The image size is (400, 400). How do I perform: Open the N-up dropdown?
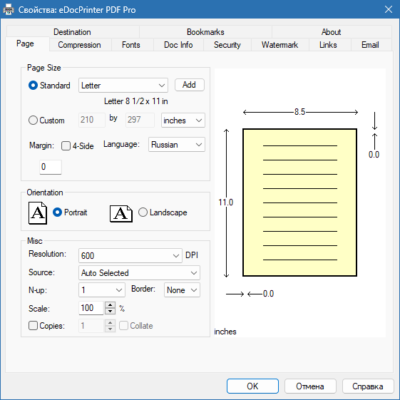pyautogui.click(x=102, y=290)
